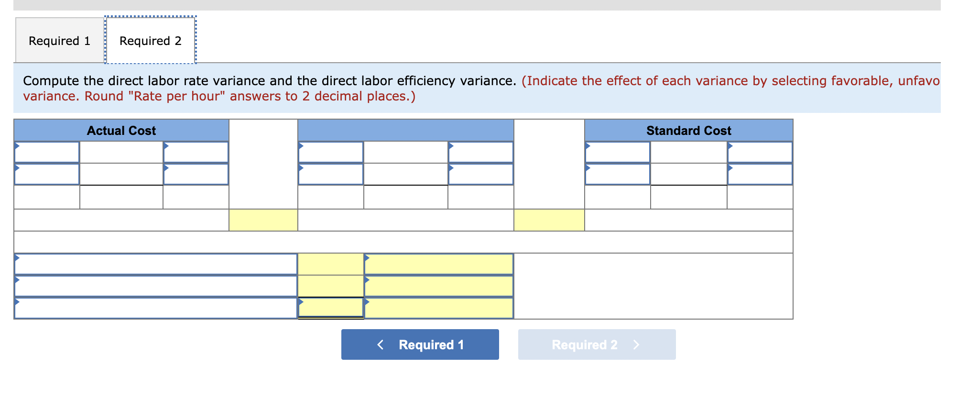Open the first dropdown under Standard Cost
The image size is (980, 399).
click(x=617, y=152)
